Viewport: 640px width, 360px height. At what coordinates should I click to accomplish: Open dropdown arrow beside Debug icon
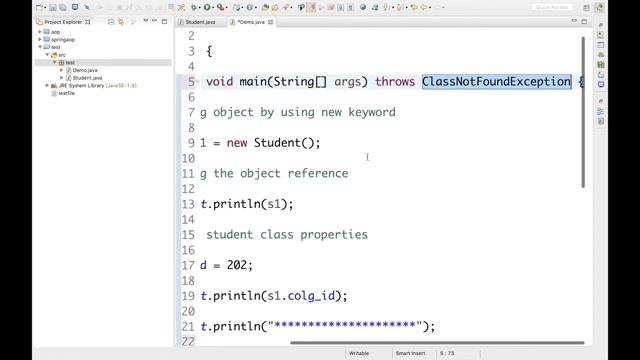pyautogui.click(x=199, y=7)
